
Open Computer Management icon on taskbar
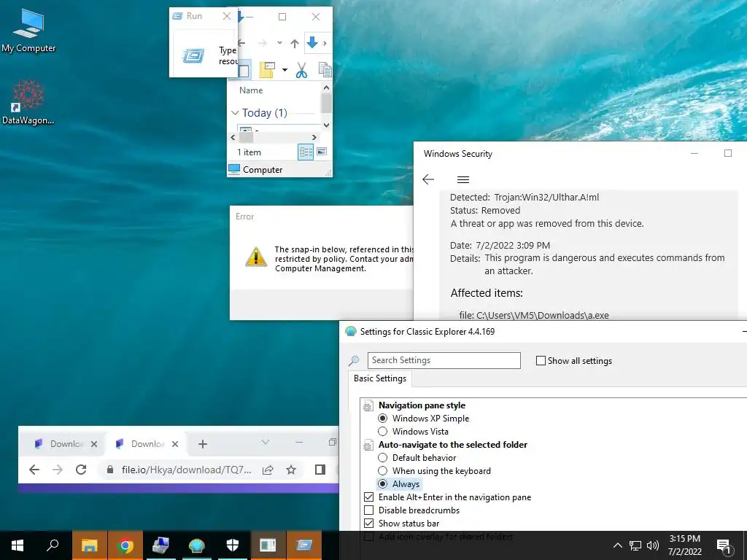point(161,545)
